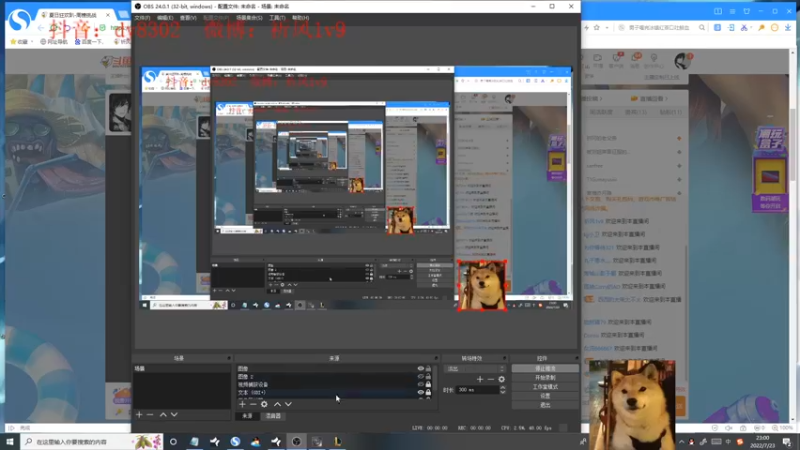
Task: Click the bookmark star in browser address bar
Action: (x=596, y=28)
